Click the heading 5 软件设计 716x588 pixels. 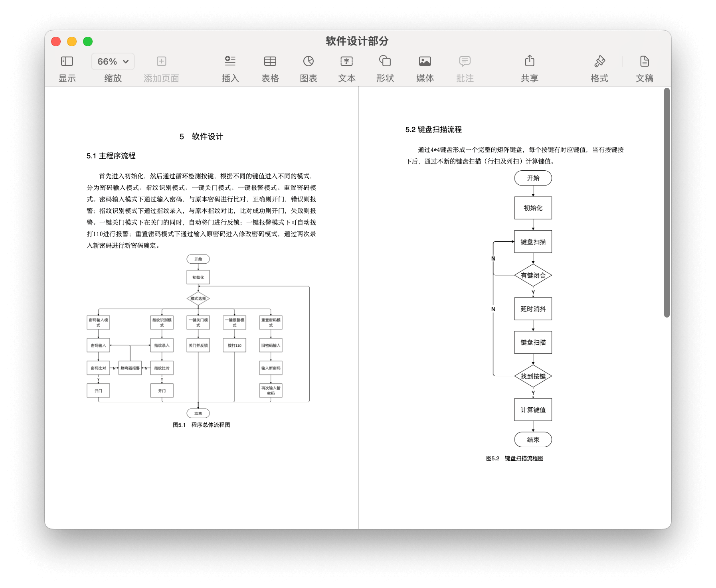[201, 136]
